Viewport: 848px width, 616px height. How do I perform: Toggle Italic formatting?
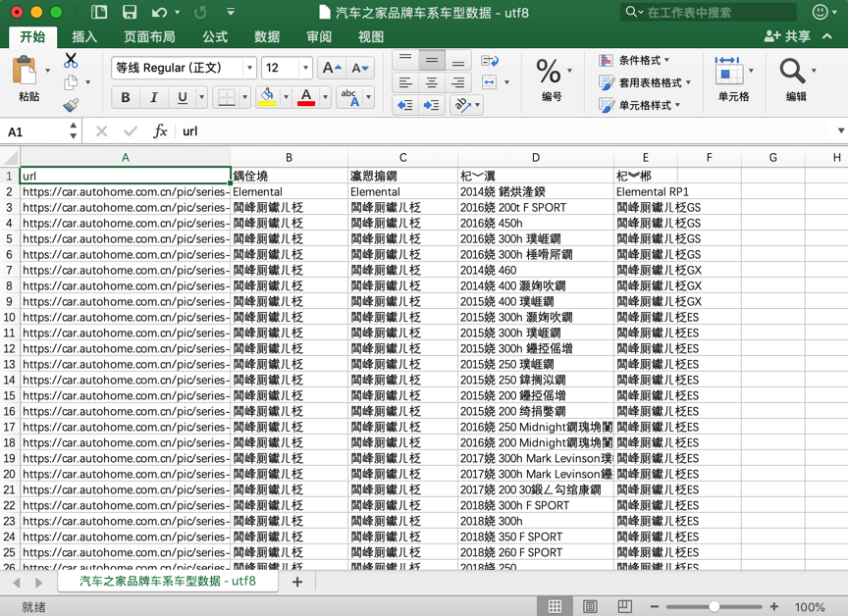153,97
